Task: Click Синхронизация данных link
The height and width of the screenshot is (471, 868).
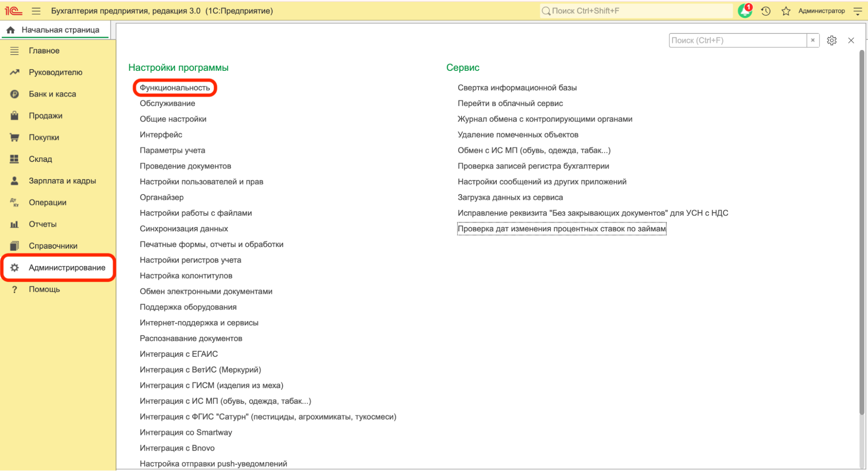Action: click(x=184, y=229)
